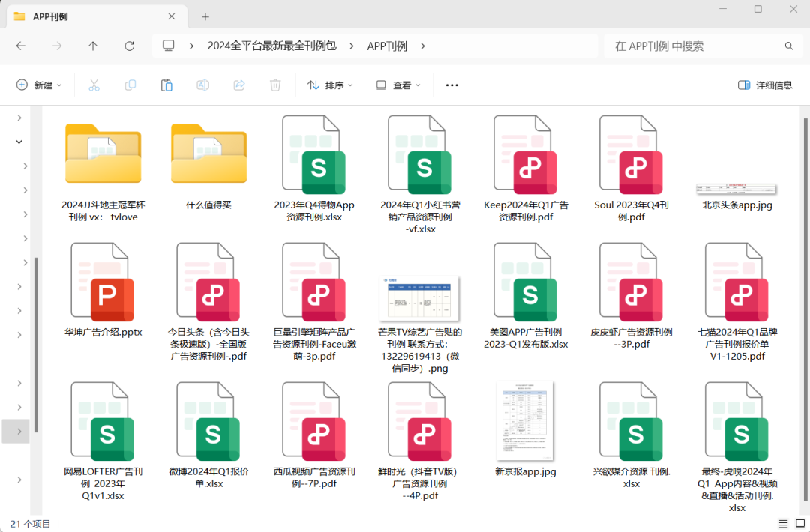Expand the topmost navigation pane node

[x=19, y=118]
